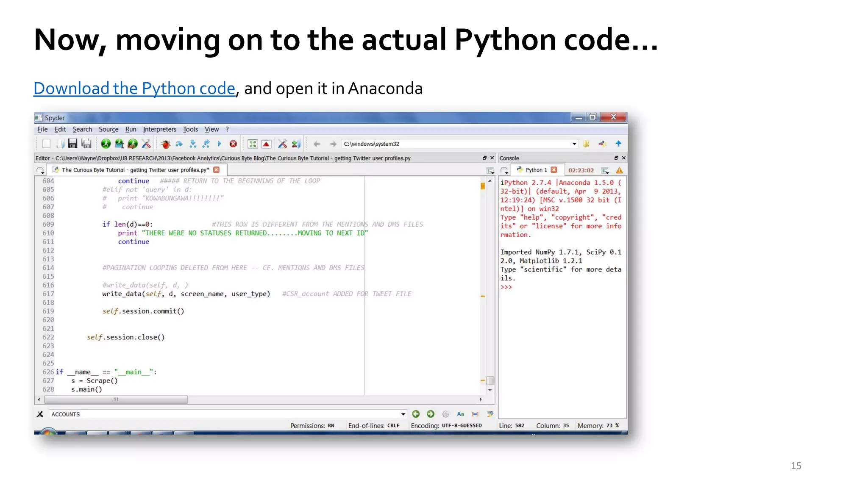
Task: Open the Search menu
Action: (x=82, y=129)
